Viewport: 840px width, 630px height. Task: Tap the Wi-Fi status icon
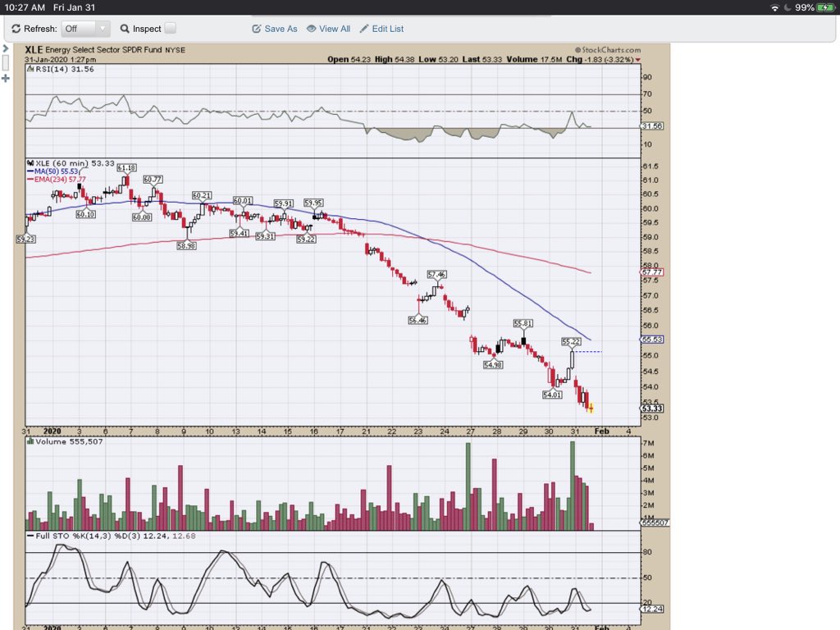point(774,7)
